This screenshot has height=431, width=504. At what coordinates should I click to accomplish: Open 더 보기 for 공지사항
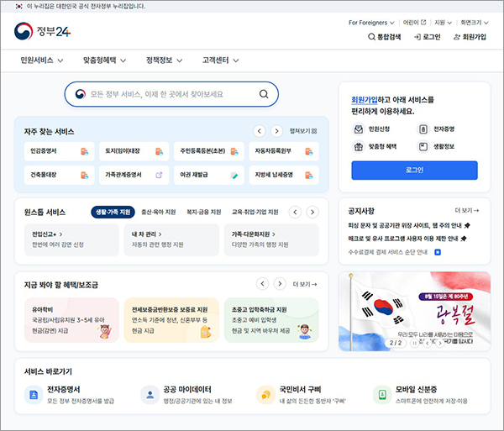click(x=467, y=211)
